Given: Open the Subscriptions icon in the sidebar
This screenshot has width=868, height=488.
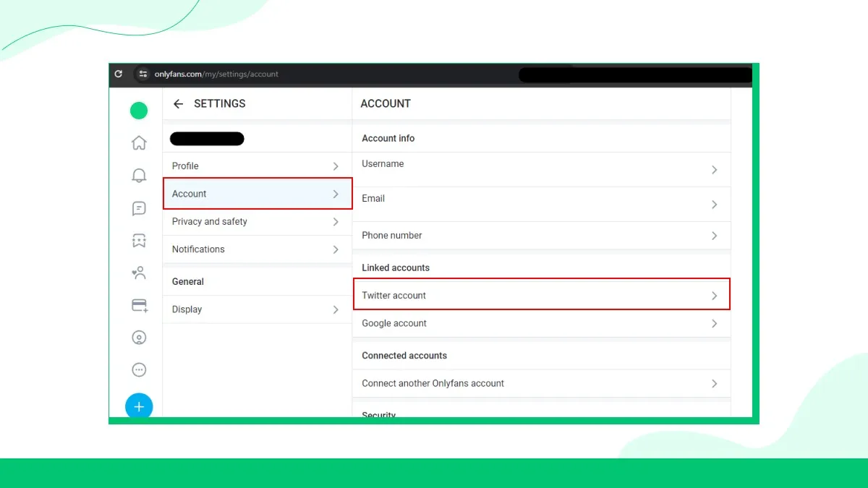Looking at the screenshot, I should pyautogui.click(x=139, y=273).
